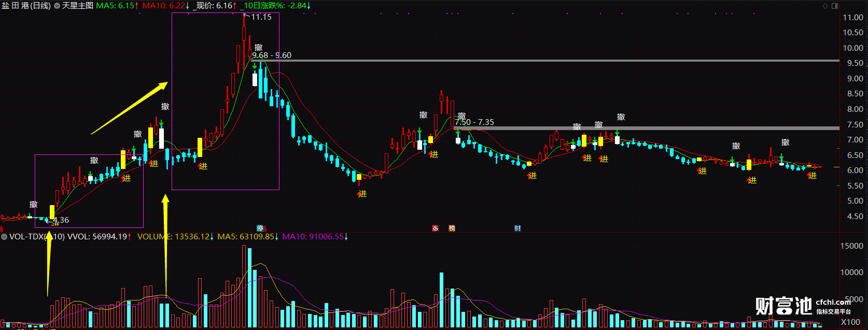Click the 天星主图 indicator name
The height and width of the screenshot is (330, 868).
click(x=78, y=6)
